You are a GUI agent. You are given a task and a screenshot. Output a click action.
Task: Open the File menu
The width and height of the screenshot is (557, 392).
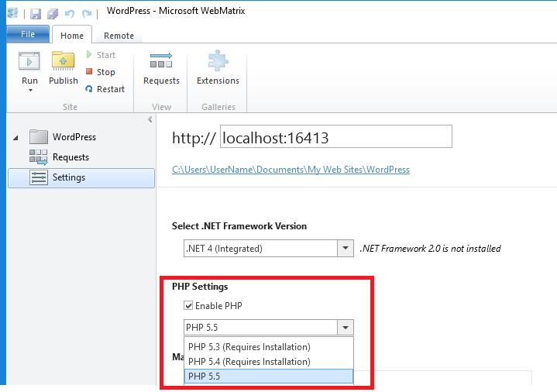[28, 34]
